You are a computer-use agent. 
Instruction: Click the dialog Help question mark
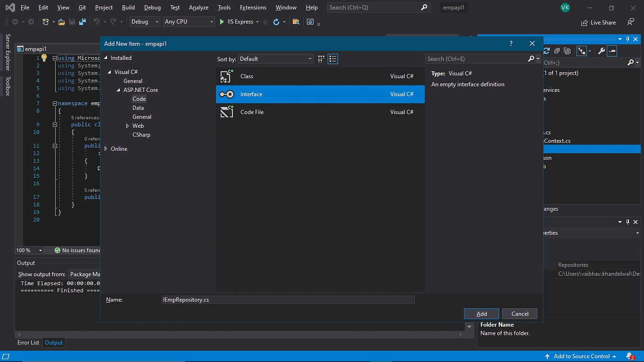click(x=511, y=43)
